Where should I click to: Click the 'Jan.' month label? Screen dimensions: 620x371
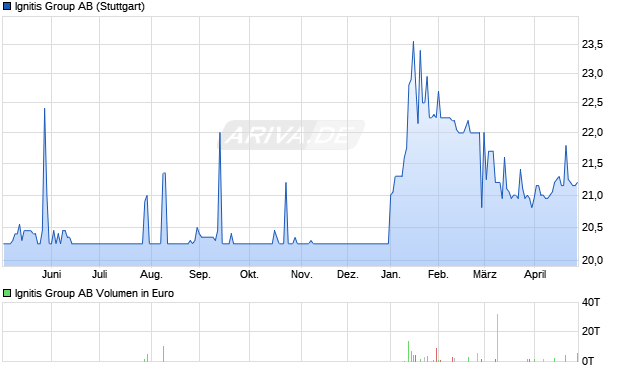point(391,274)
